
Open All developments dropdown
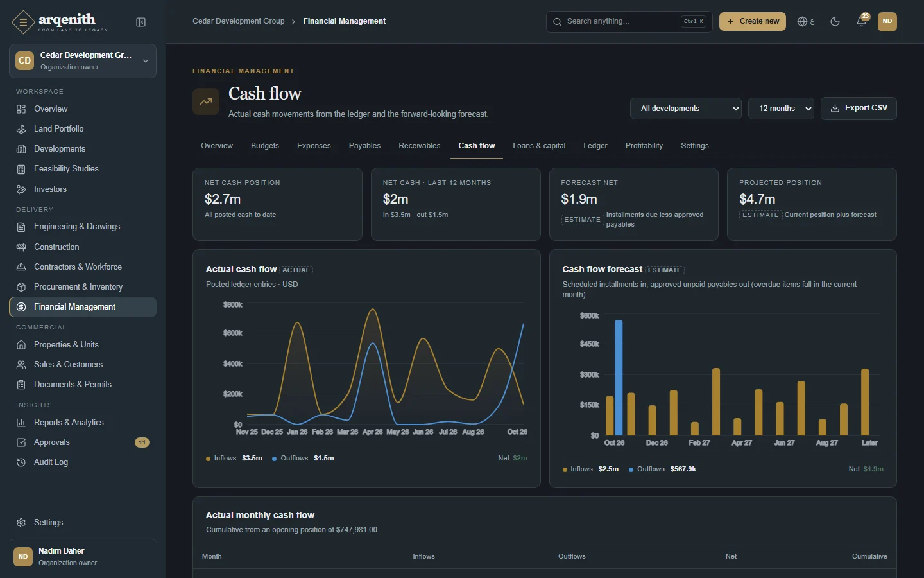686,109
